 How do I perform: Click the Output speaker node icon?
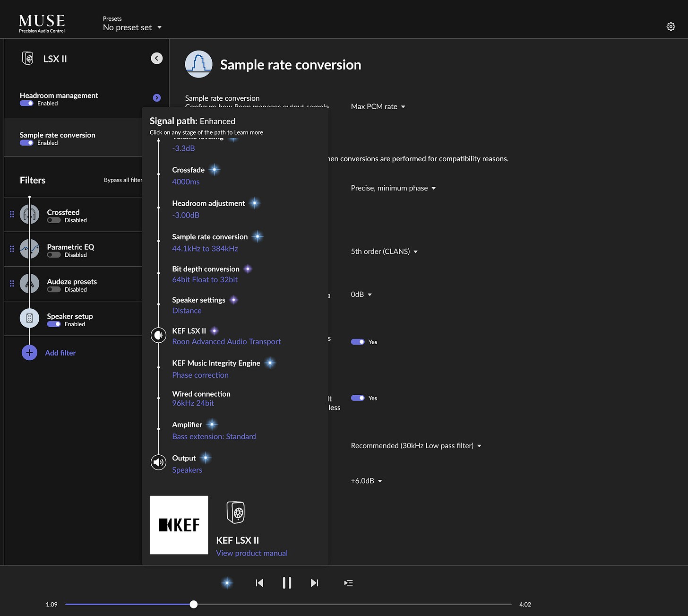158,462
